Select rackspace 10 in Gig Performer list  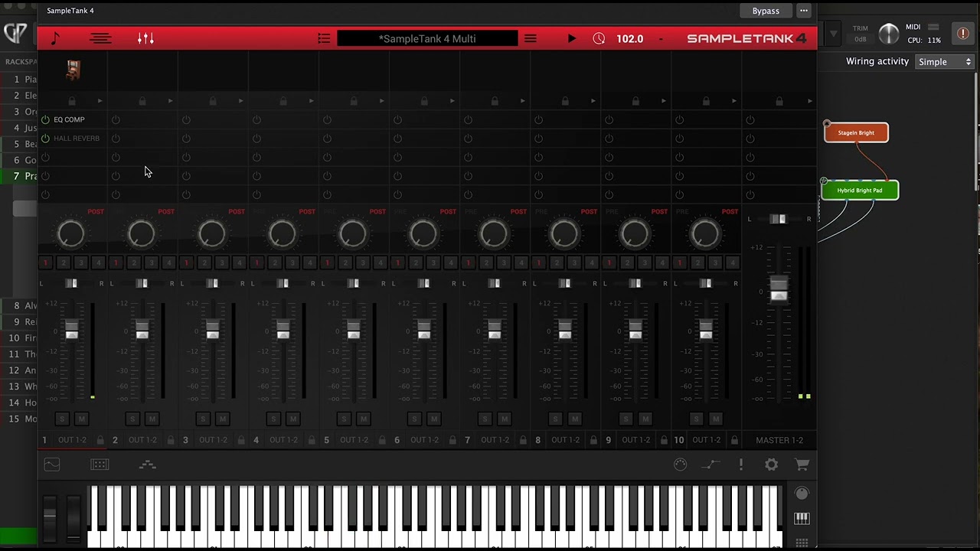tap(19, 337)
